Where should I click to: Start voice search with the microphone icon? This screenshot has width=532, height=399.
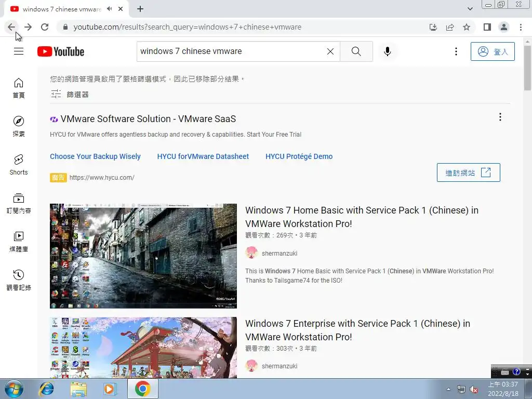387,51
